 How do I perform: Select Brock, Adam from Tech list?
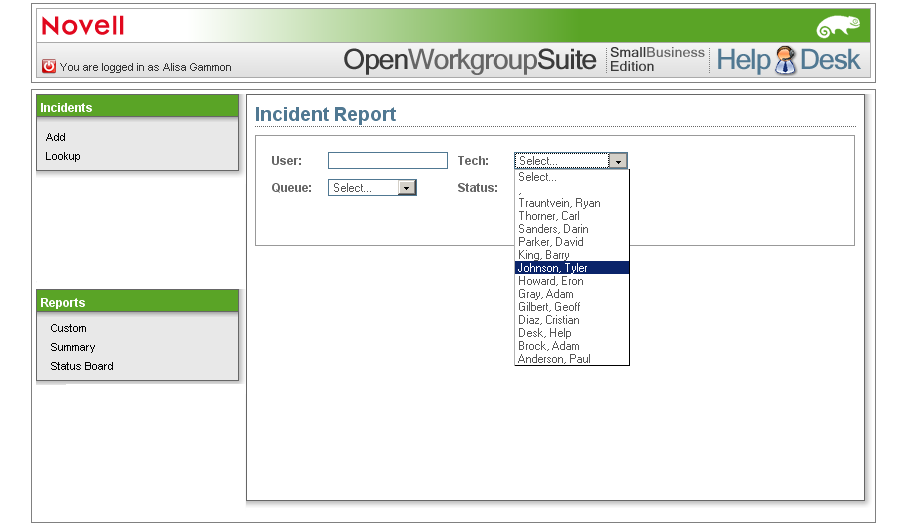click(572, 346)
